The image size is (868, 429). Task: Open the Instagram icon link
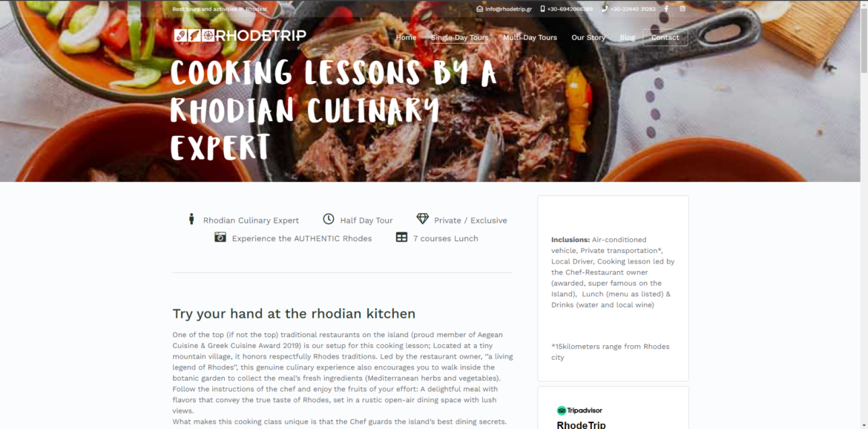[683, 9]
